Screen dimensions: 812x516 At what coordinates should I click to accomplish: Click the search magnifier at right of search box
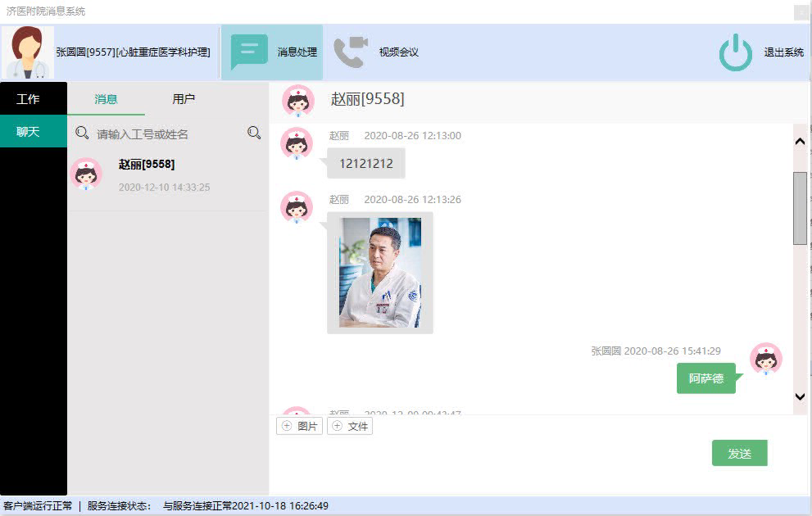point(254,133)
